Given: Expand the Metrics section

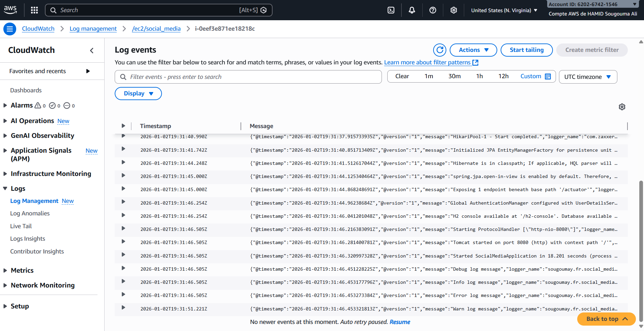Looking at the screenshot, I should click(5, 270).
